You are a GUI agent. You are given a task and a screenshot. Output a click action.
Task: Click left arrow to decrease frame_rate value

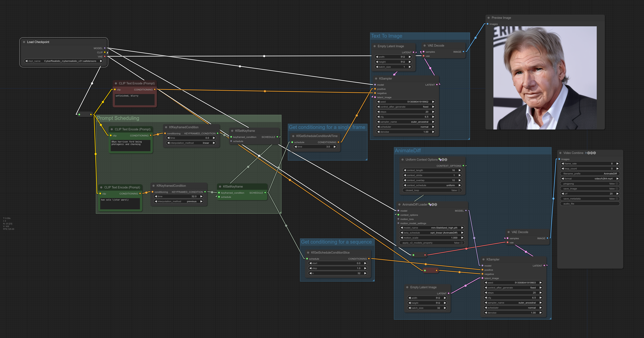[562, 164]
